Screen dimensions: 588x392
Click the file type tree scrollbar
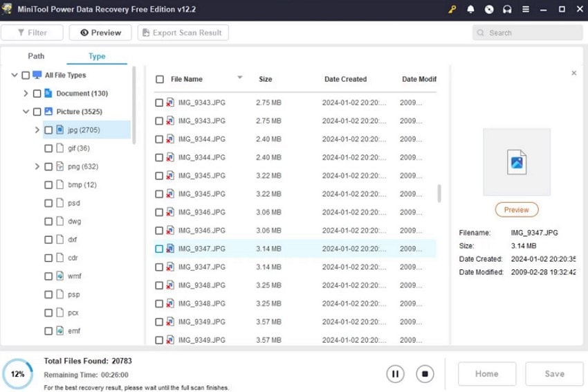coord(134,105)
